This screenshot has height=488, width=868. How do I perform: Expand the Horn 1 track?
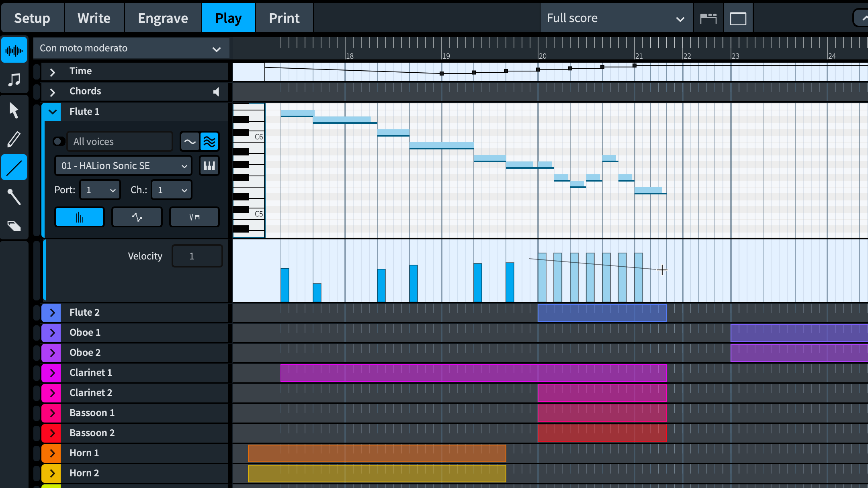[x=52, y=453]
